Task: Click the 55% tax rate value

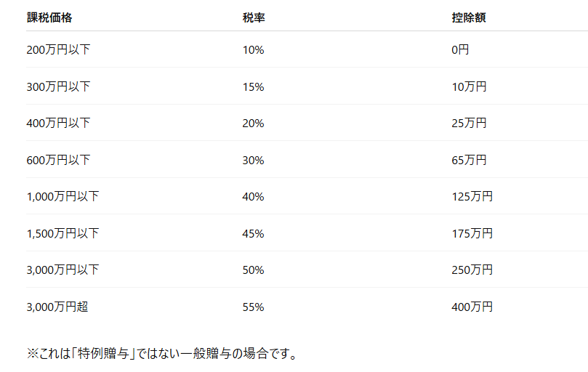Action: [x=253, y=307]
